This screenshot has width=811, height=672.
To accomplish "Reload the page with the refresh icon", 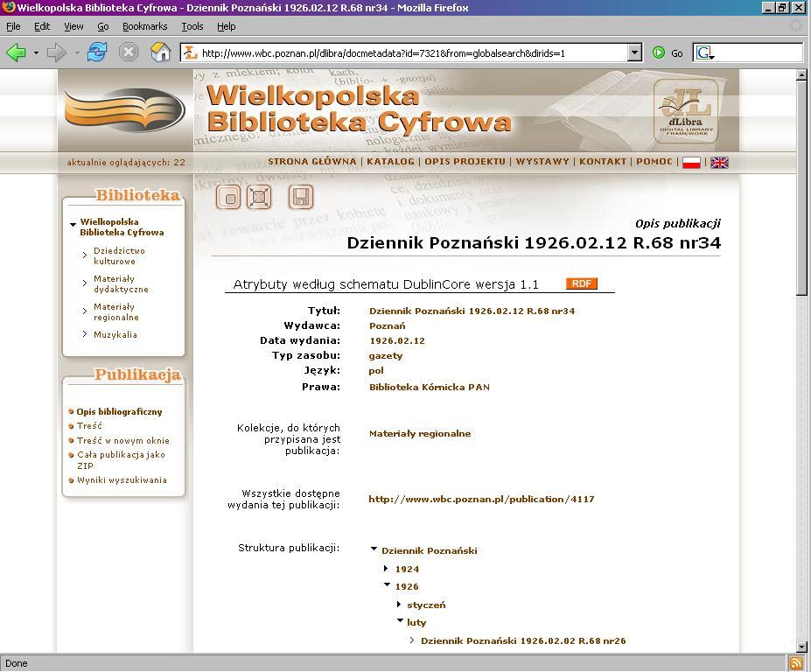I will pyautogui.click(x=97, y=52).
